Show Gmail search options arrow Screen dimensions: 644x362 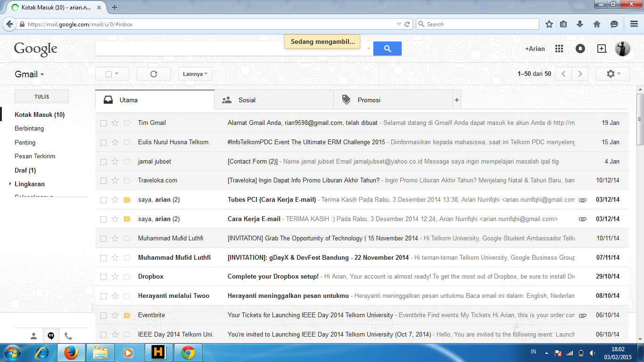[369, 49]
